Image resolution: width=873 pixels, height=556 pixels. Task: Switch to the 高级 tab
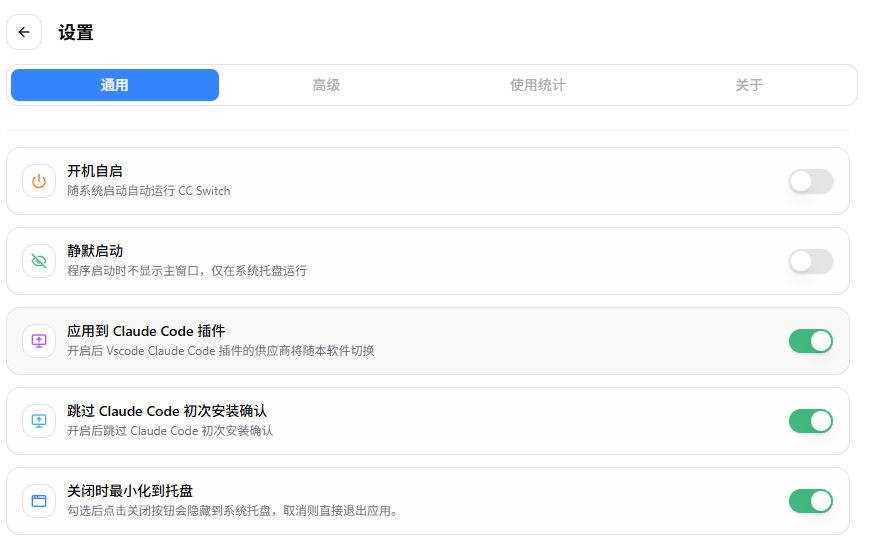[x=326, y=85]
